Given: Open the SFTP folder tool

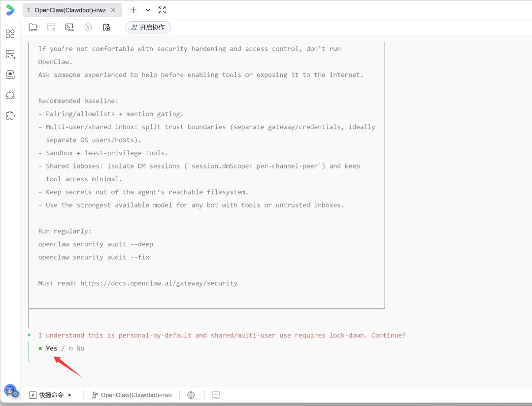Looking at the screenshot, I should coord(33,28).
